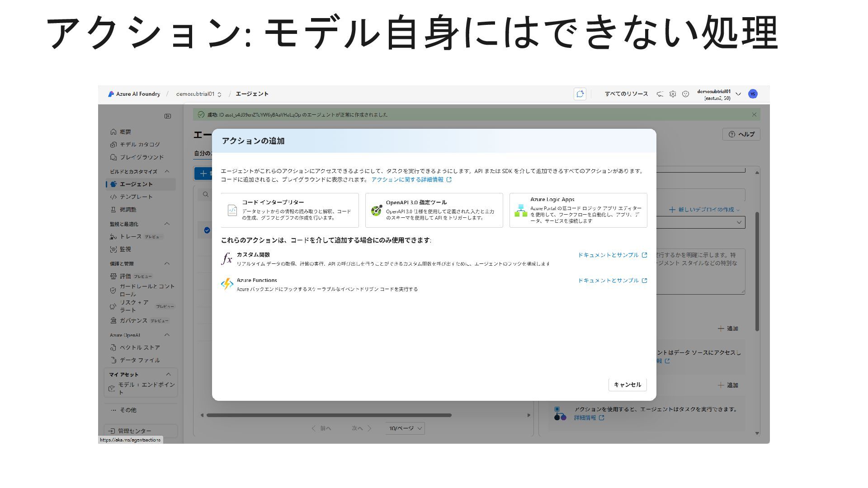Collapse the sidebar with the panel toggle icon
The width and height of the screenshot is (868, 488).
tap(168, 116)
